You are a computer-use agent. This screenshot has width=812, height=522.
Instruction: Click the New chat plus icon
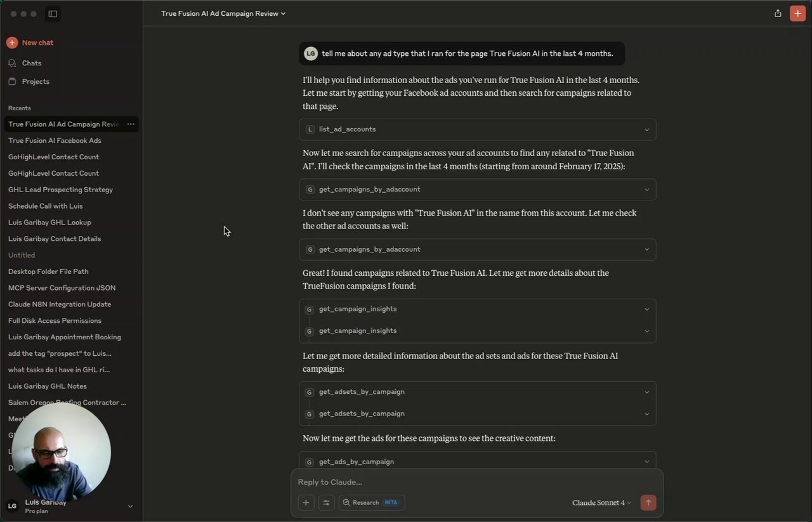12,42
